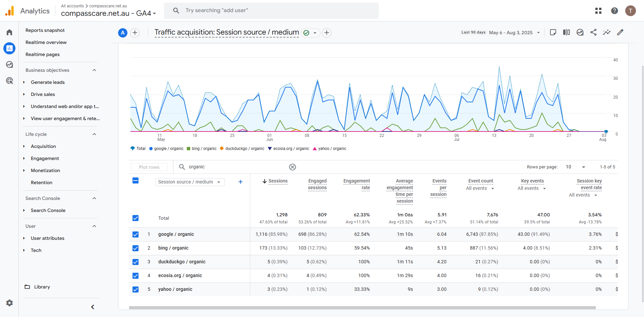The height and width of the screenshot is (317, 644).
Task: Open the Help question mark icon
Action: coord(614,11)
